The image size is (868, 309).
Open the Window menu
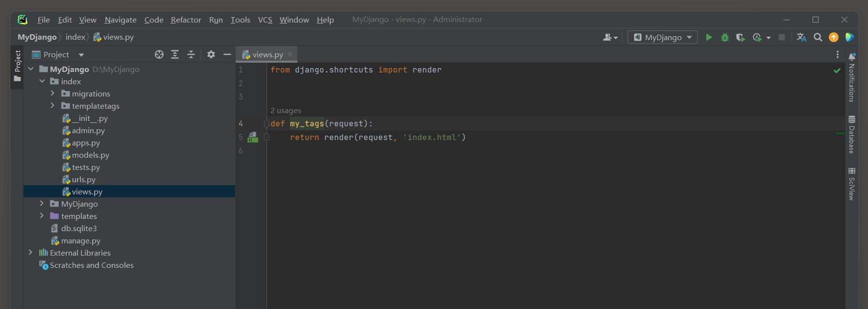tap(294, 20)
